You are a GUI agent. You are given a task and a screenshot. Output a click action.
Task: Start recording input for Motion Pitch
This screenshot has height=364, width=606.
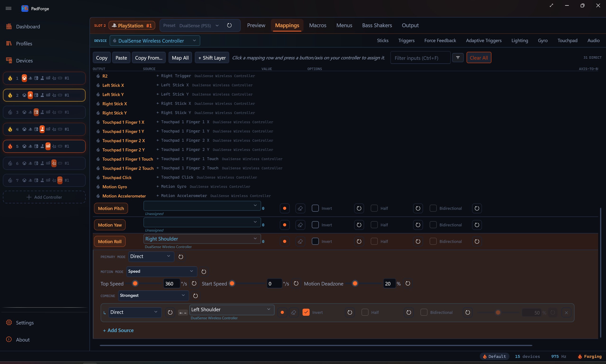coord(285,208)
